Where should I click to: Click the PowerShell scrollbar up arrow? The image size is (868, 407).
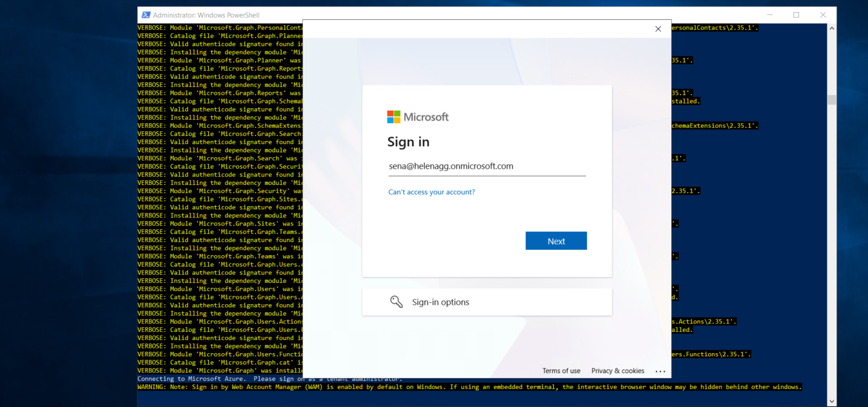point(832,28)
